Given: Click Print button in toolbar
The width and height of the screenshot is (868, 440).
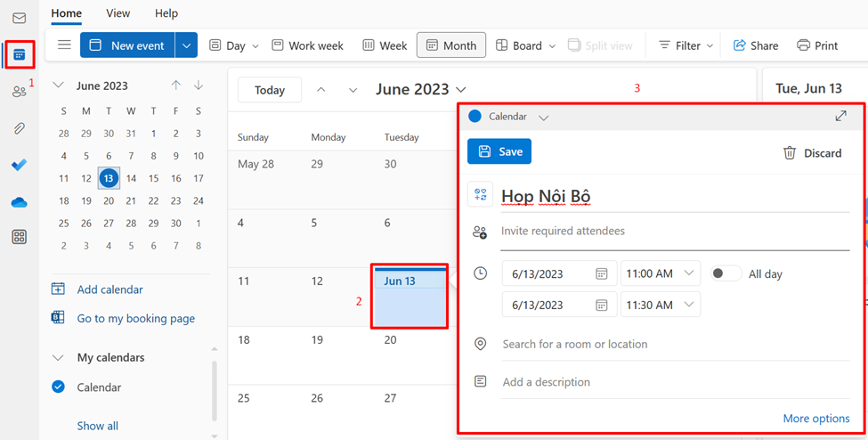Looking at the screenshot, I should tap(817, 45).
